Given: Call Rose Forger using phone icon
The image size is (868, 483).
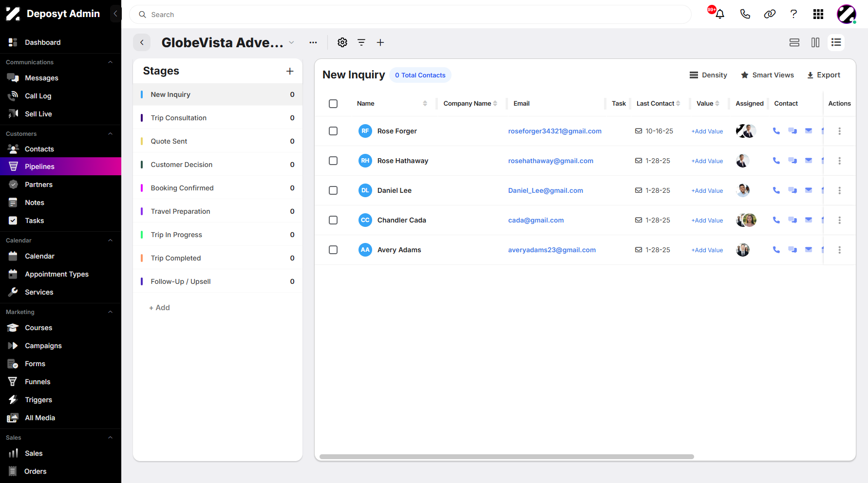Looking at the screenshot, I should tap(776, 131).
